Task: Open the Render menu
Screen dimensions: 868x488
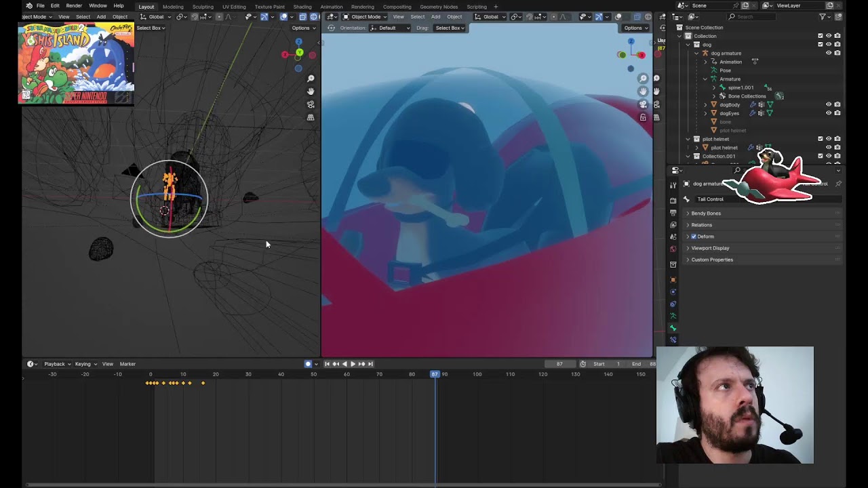Action: click(74, 5)
